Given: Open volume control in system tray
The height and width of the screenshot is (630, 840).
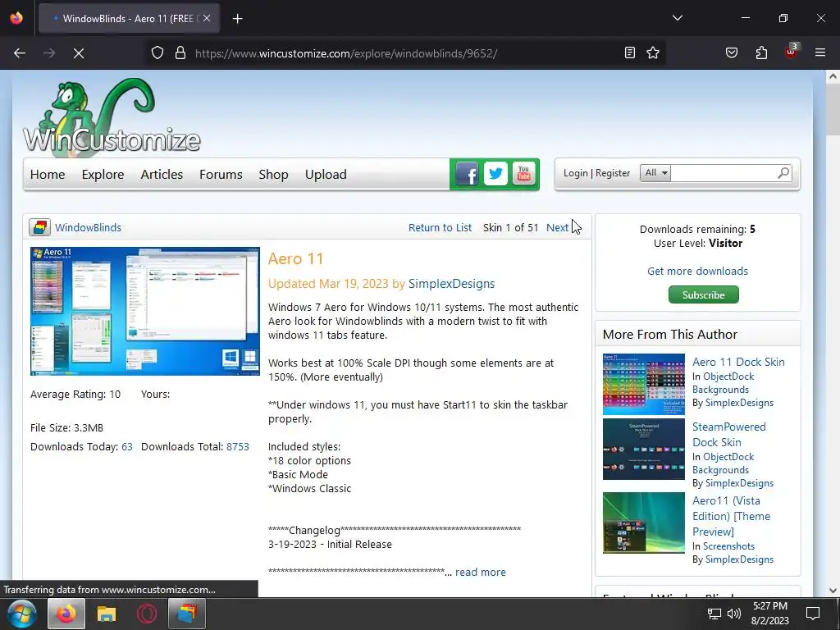Looking at the screenshot, I should (734, 614).
